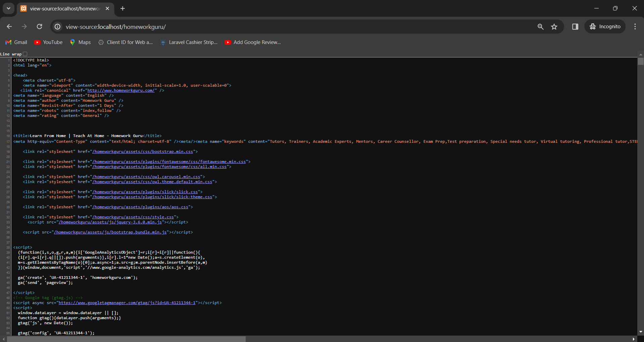This screenshot has width=644, height=342.
Task: Bookmark this page with the star icon
Action: (x=554, y=27)
